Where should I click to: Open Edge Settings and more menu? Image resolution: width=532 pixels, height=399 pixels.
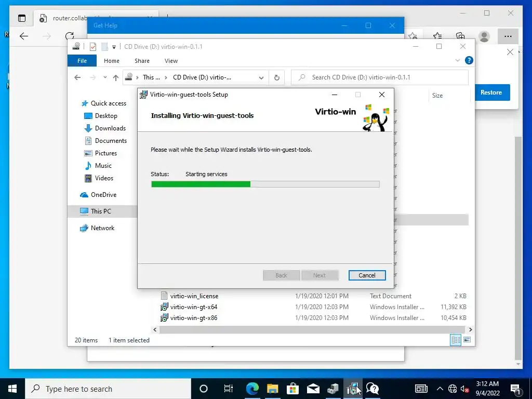point(508,36)
